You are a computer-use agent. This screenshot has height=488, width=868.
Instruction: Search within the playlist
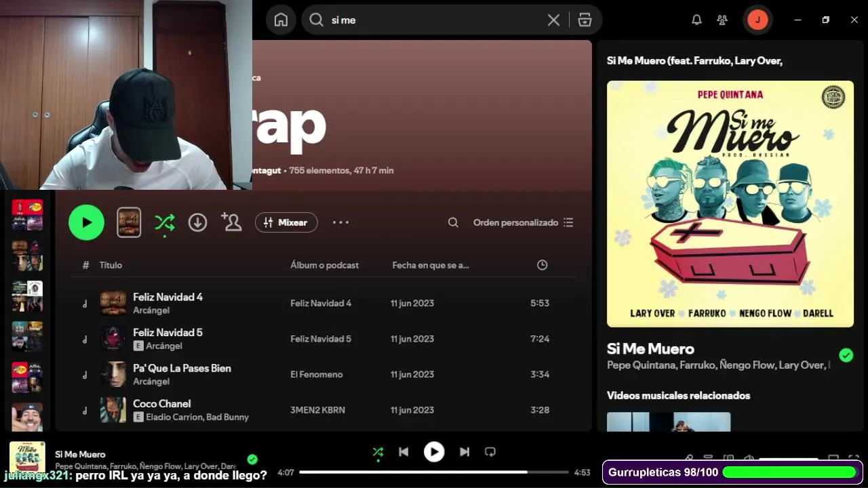[453, 222]
